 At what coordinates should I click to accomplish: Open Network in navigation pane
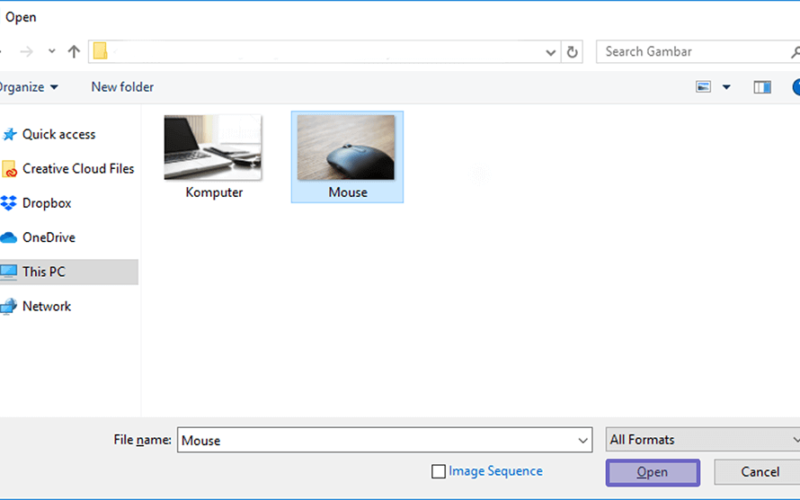[46, 306]
